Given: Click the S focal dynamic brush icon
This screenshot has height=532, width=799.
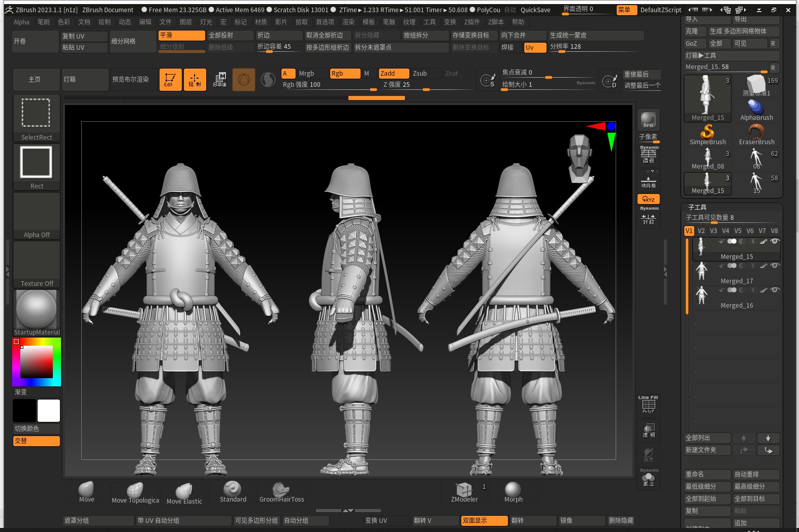Looking at the screenshot, I should coord(488,80).
